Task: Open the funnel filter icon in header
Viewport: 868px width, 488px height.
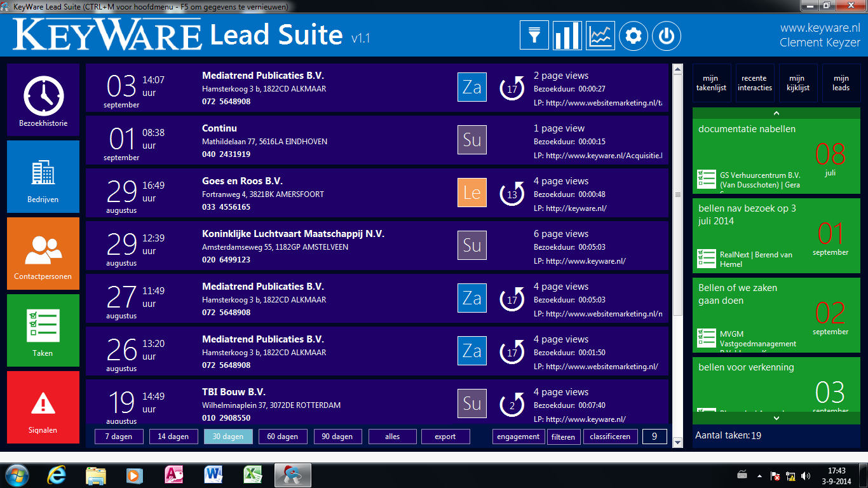Action: click(x=534, y=35)
